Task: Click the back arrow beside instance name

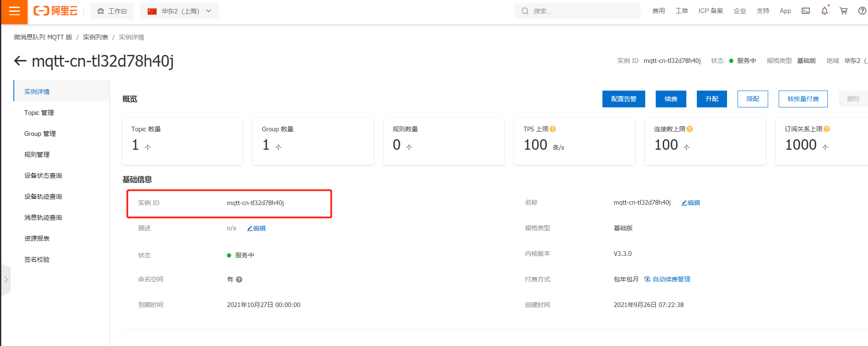Action: click(20, 61)
